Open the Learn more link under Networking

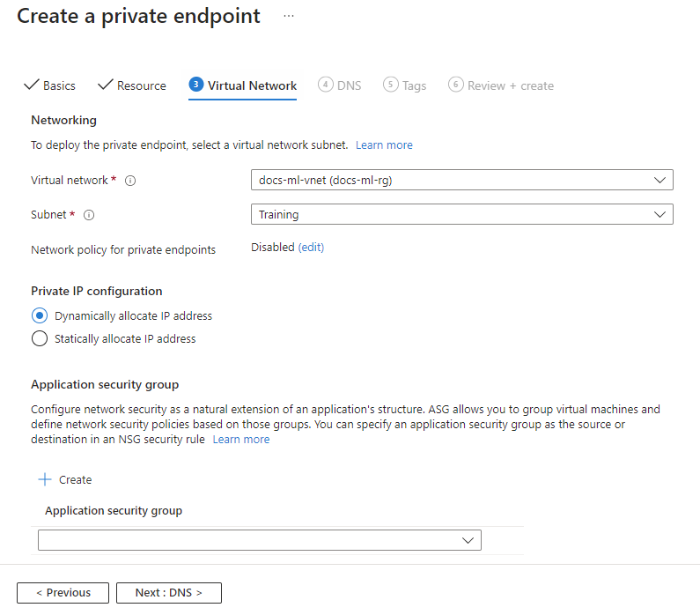(x=384, y=144)
